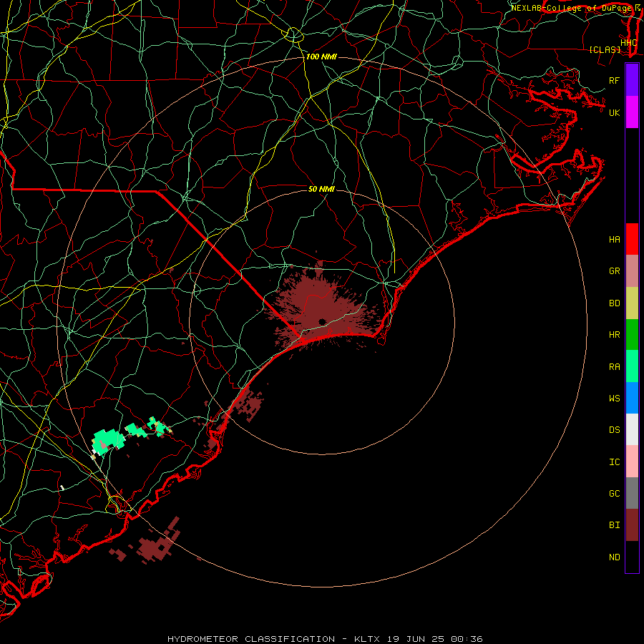
Task: Click the BI dark red legend swatch
Action: point(632,525)
